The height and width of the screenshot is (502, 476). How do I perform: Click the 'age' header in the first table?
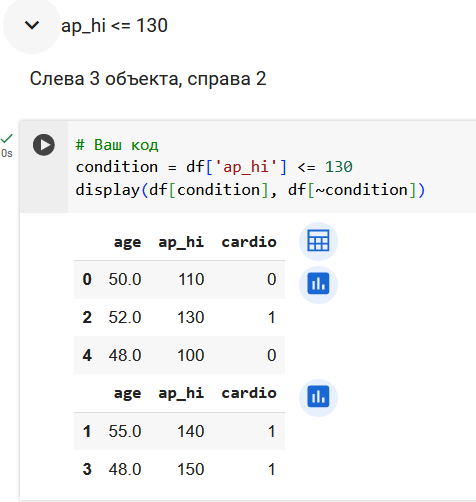tap(127, 242)
